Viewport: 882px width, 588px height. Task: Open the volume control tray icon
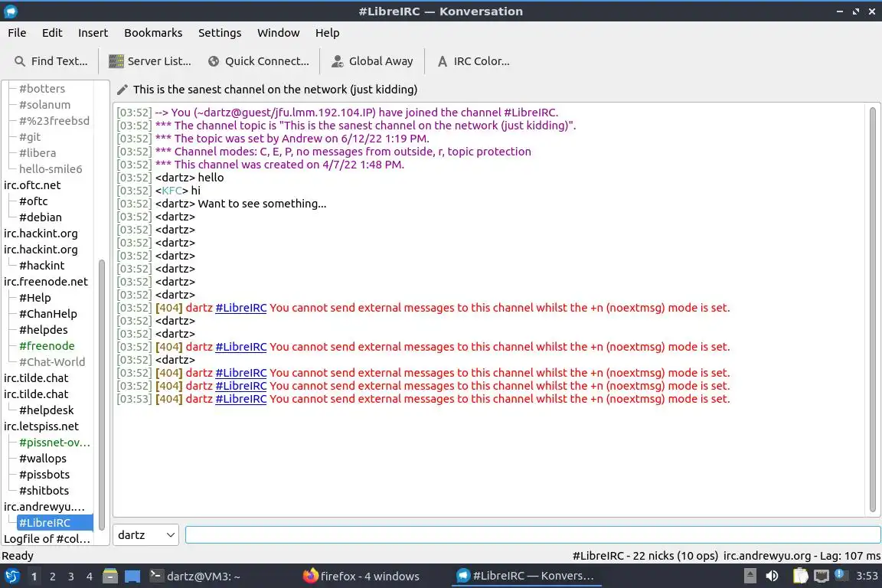[x=773, y=577]
